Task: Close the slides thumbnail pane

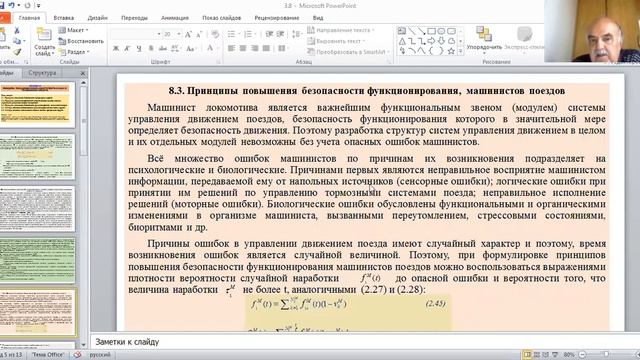Action: tap(83, 73)
